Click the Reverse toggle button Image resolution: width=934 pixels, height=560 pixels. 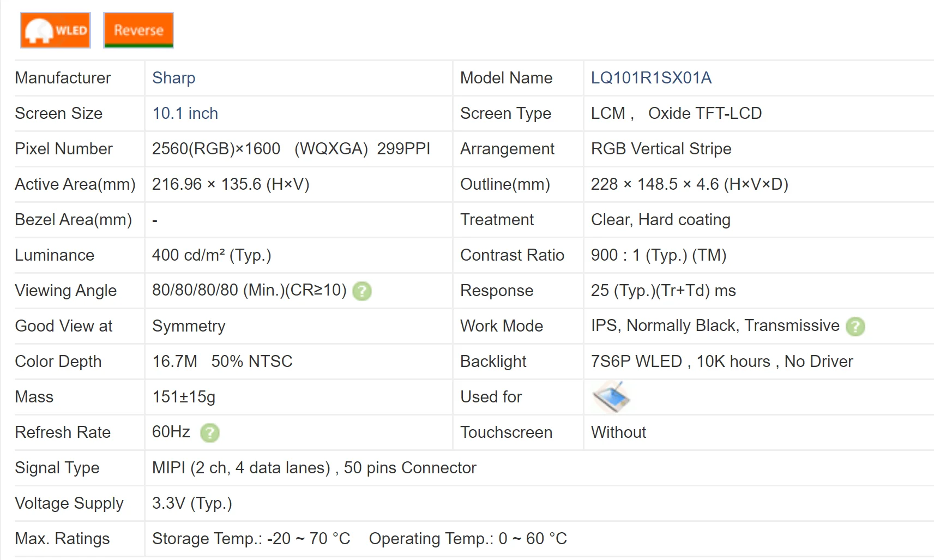tap(138, 30)
